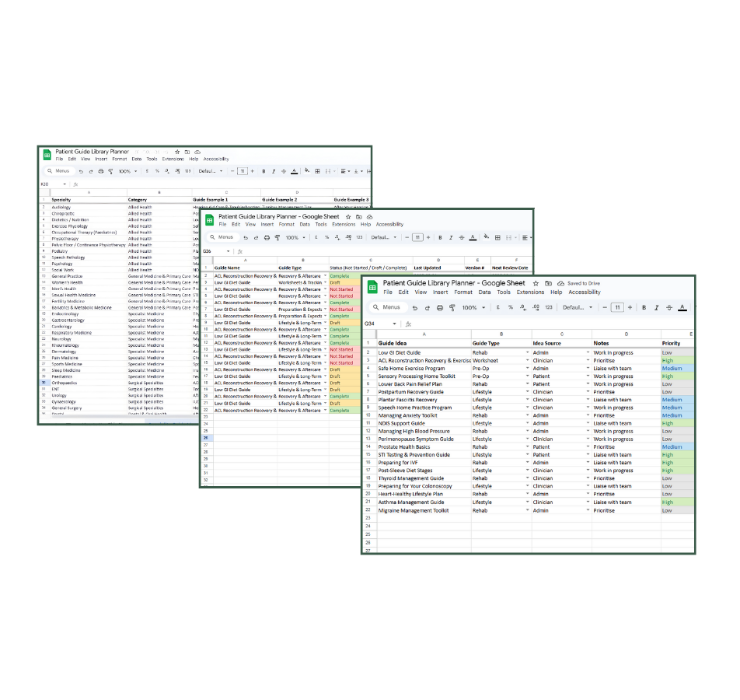Viewport: 740px width, 700px height.
Task: Toggle Bold in the Guide Idea sheet toolbar
Action: click(643, 307)
